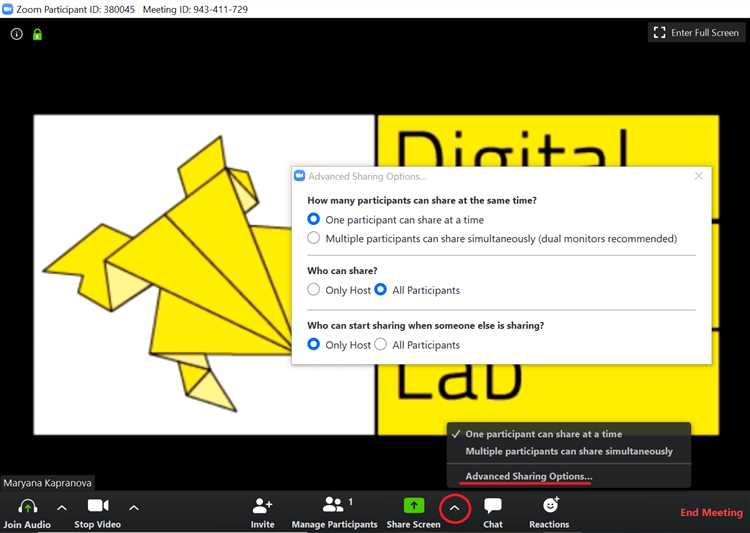Screen dimensions: 750x533
Task: Click the Invite icon
Action: (262, 505)
